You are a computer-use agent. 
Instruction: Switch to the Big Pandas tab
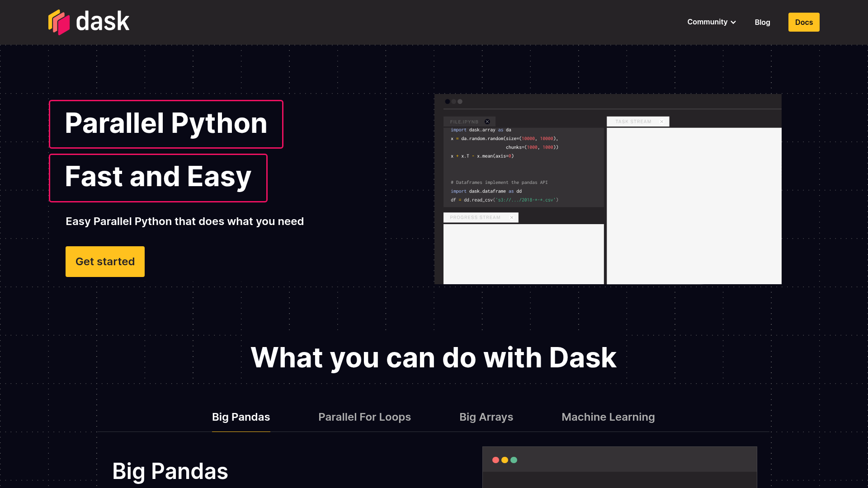pos(241,417)
